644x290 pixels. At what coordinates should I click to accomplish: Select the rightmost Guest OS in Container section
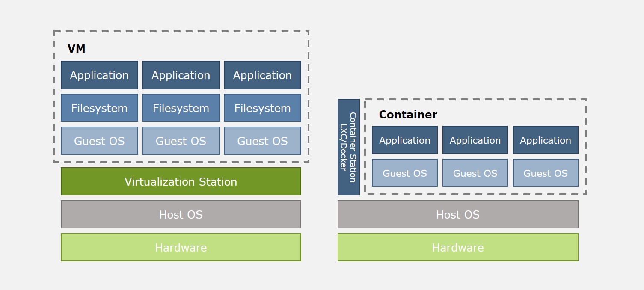click(x=546, y=173)
